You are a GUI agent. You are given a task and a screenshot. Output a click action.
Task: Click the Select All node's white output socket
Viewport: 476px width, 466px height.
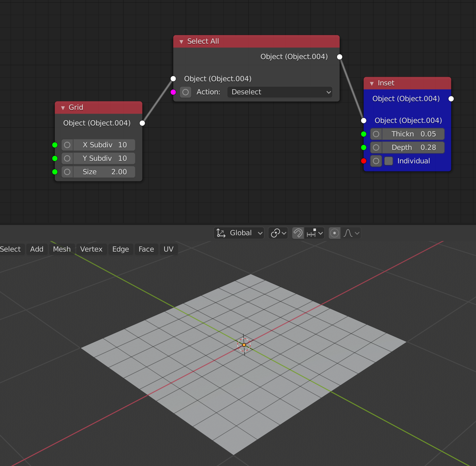340,57
